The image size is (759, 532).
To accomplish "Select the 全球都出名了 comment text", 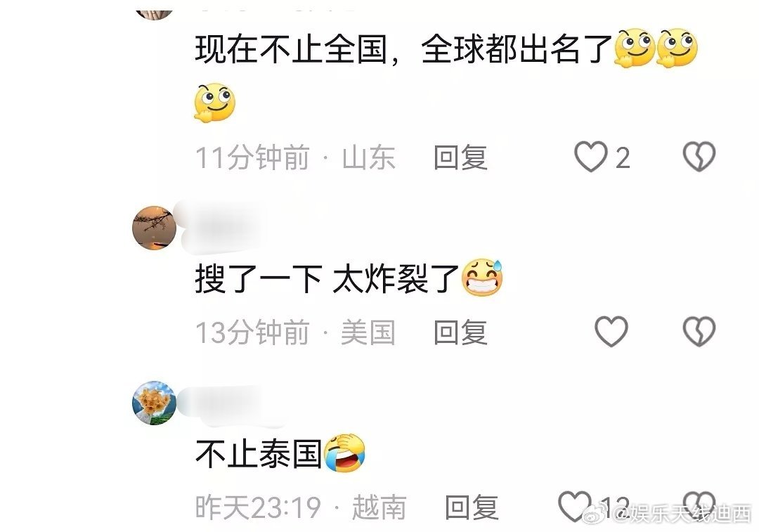I will click(x=446, y=75).
